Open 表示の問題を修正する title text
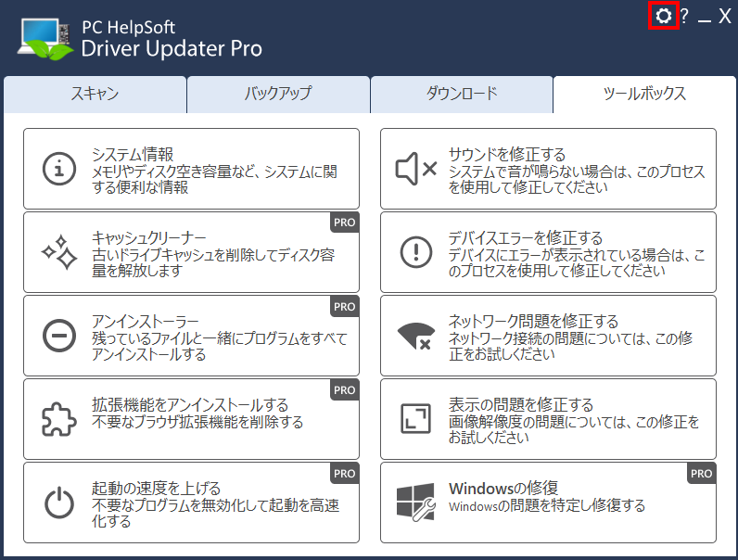This screenshot has height=560, width=738. (521, 405)
